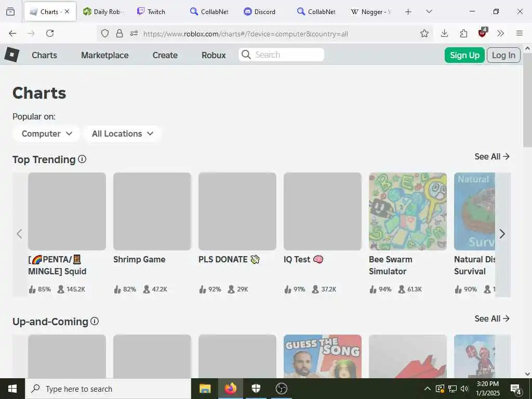The height and width of the screenshot is (399, 532).
Task: Click the Windows Type here to search box
Action: click(108, 389)
